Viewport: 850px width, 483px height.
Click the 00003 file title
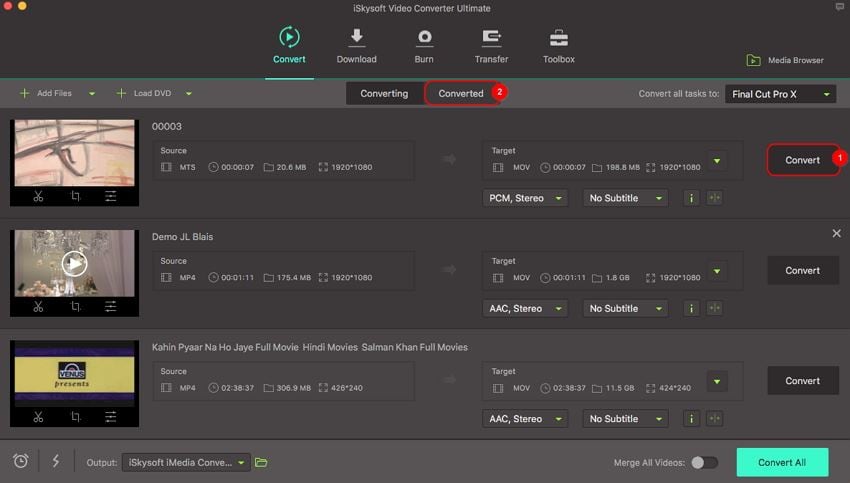(x=166, y=126)
